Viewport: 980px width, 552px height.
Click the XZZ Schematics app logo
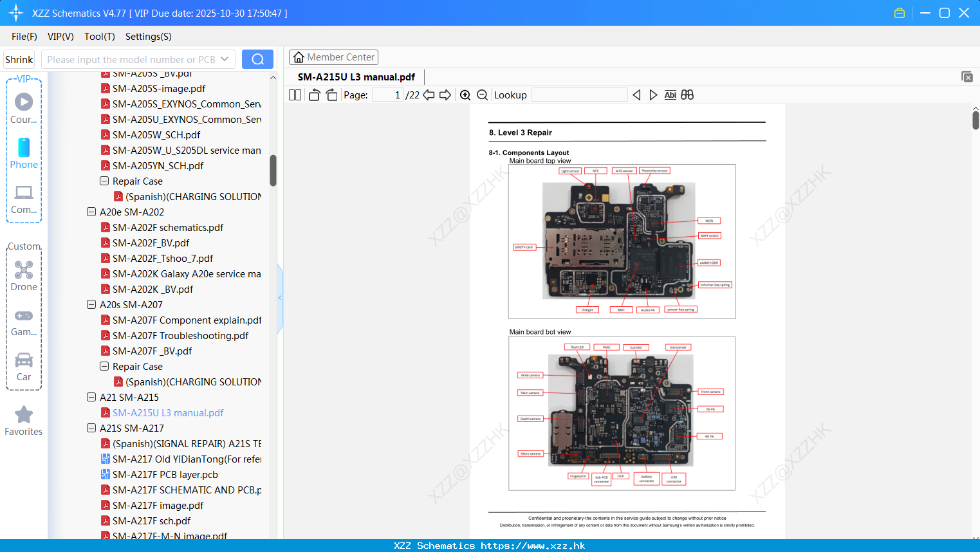[16, 13]
